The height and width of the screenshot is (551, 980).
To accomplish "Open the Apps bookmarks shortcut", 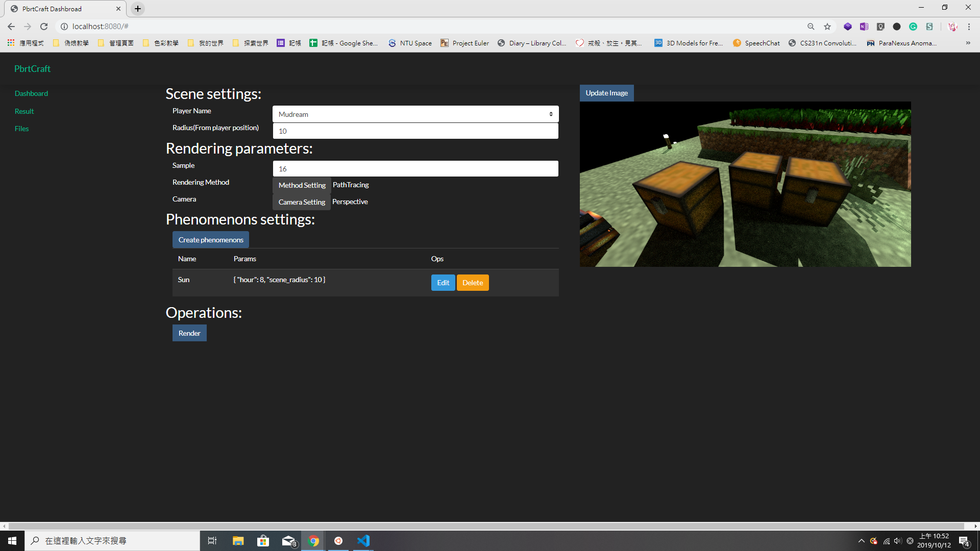I will click(26, 43).
